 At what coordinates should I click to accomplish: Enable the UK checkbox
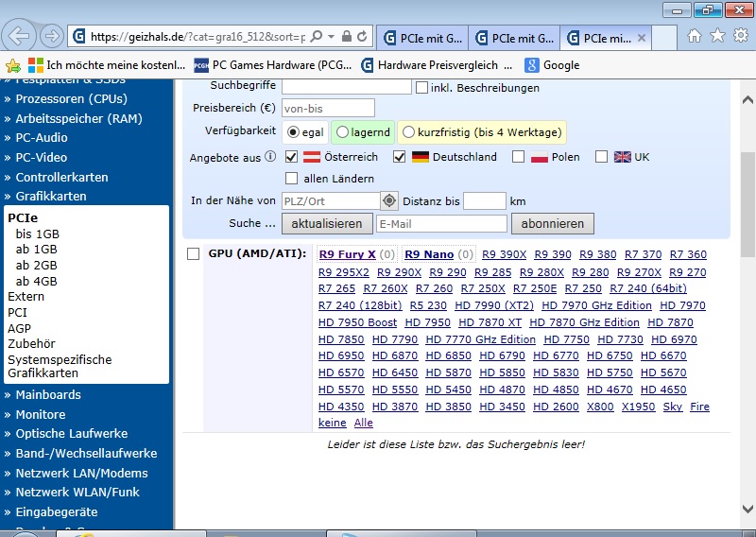point(601,156)
